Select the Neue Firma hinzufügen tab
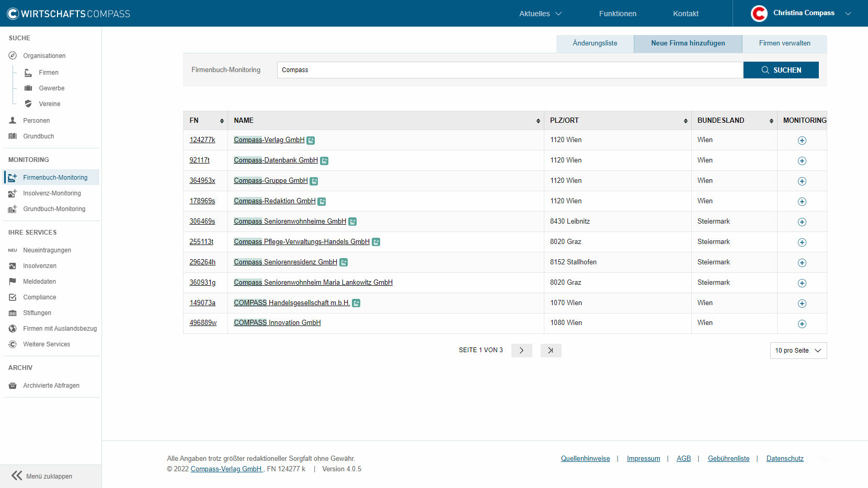The width and height of the screenshot is (868, 488). coord(688,43)
